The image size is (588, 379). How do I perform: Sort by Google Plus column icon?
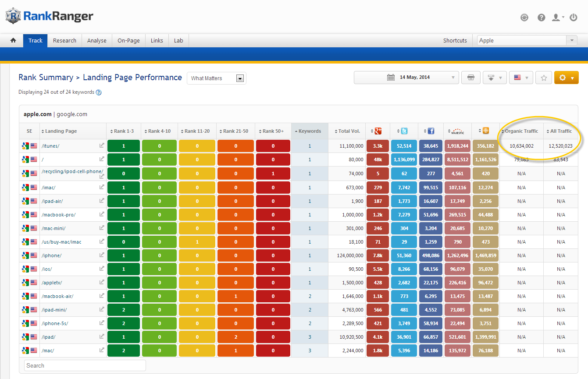pos(378,131)
